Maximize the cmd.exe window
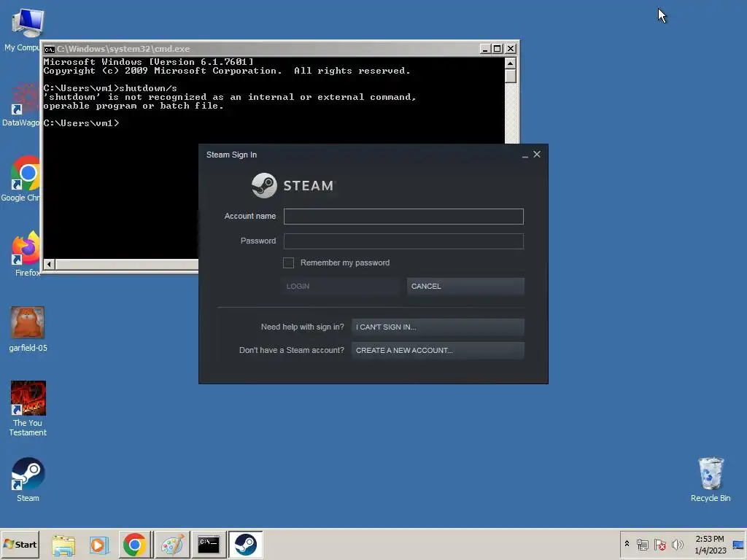Viewport: 747px width, 560px height. coord(498,49)
